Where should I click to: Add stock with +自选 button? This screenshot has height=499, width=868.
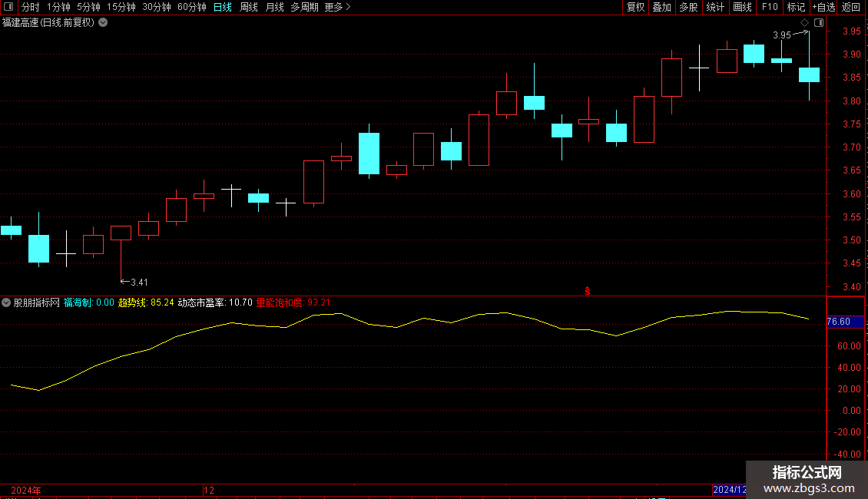tap(823, 7)
